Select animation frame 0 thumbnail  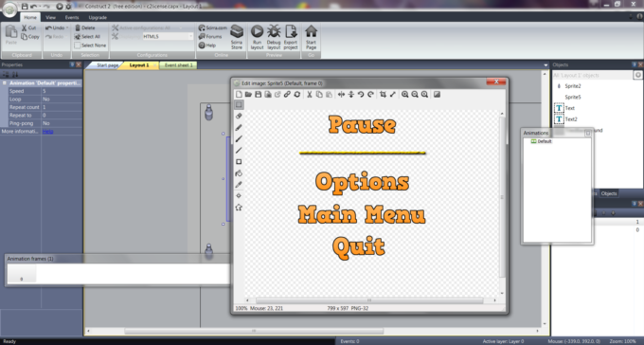click(22, 274)
